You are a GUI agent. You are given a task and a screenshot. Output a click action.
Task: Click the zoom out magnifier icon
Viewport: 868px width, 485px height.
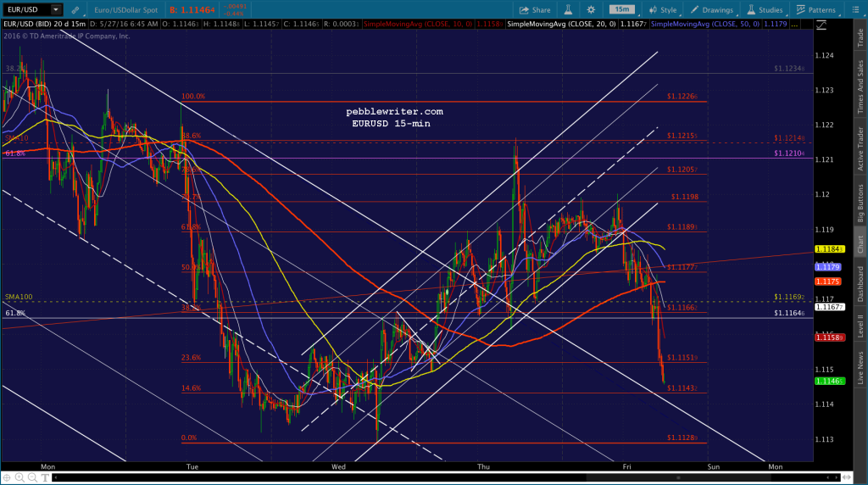point(32,477)
